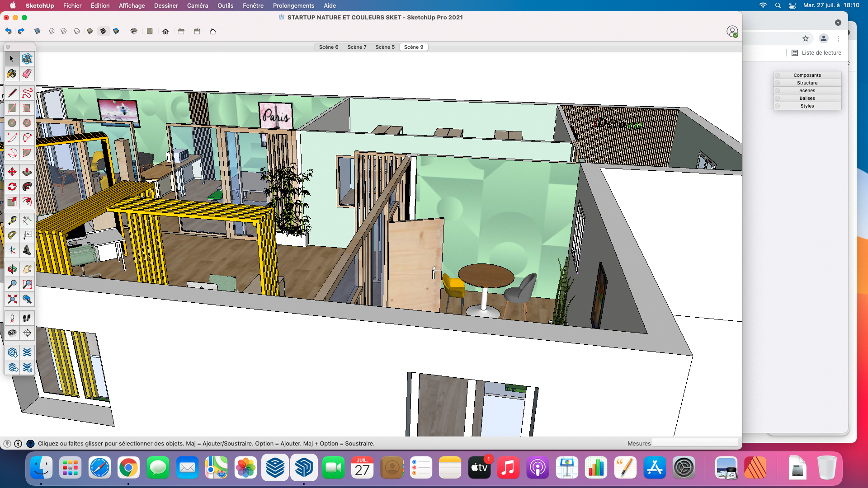
Task: Toggle Monochrome face style
Action: [x=116, y=31]
